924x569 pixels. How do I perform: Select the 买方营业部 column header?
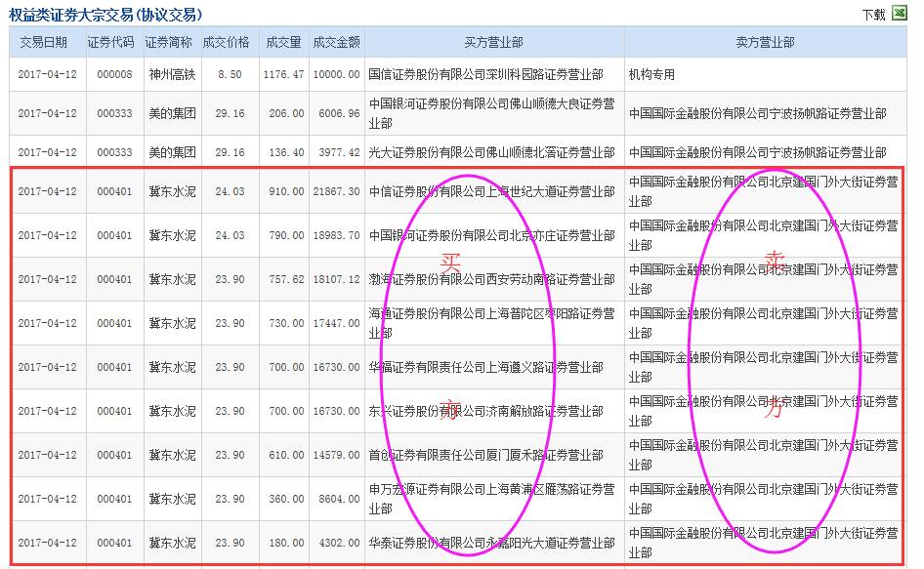click(x=494, y=42)
